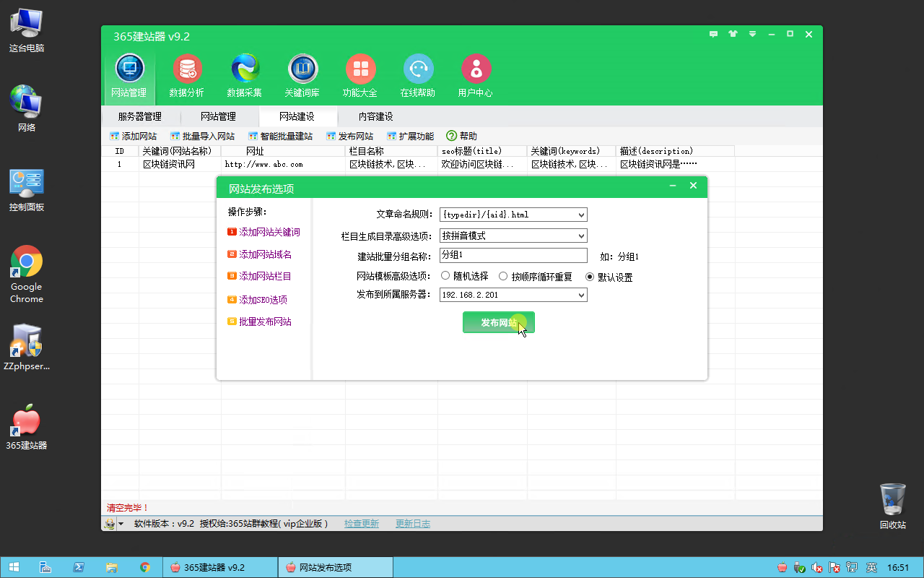Expand the 栏目生成目录高级选项 dropdown
Screen dimensions: 924x578
(582, 236)
